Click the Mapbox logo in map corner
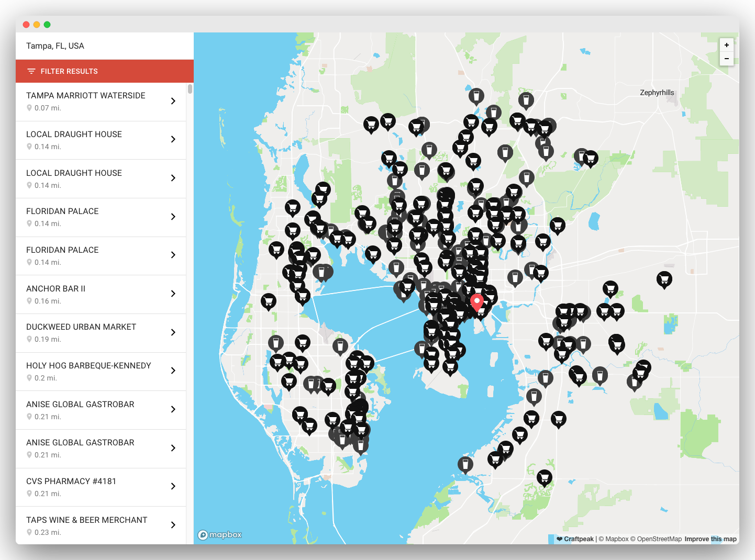 tap(220, 534)
